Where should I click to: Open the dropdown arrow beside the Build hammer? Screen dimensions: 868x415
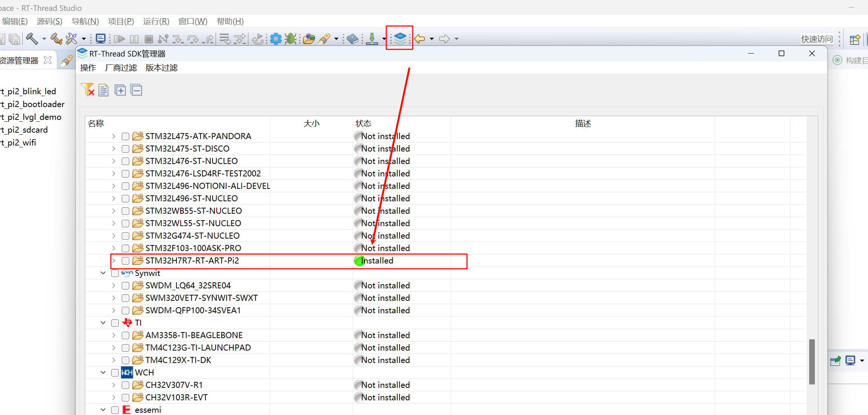(44, 39)
